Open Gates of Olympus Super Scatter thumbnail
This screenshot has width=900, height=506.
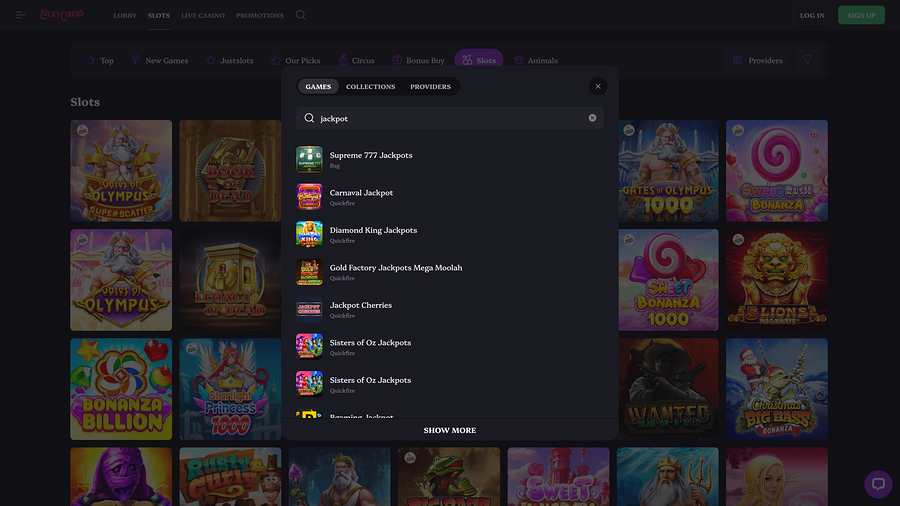(121, 170)
